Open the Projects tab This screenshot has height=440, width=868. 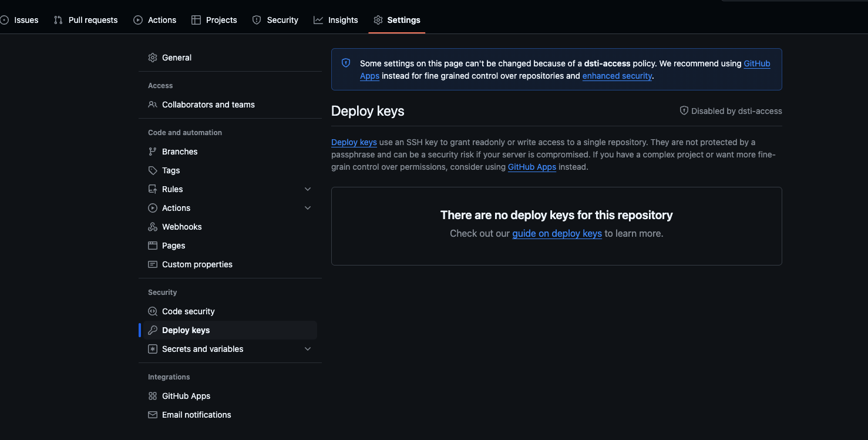click(214, 20)
